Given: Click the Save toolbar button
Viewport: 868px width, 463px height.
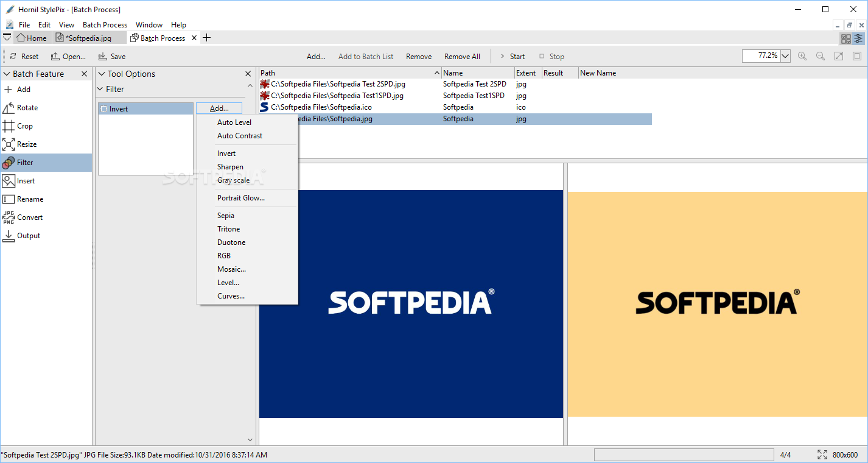Looking at the screenshot, I should [112, 57].
